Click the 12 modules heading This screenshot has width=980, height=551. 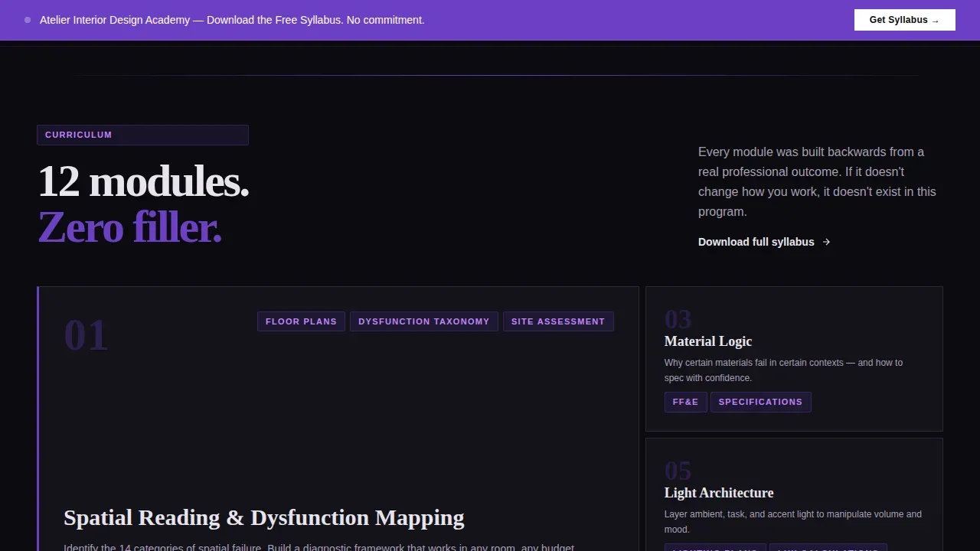pos(143,181)
